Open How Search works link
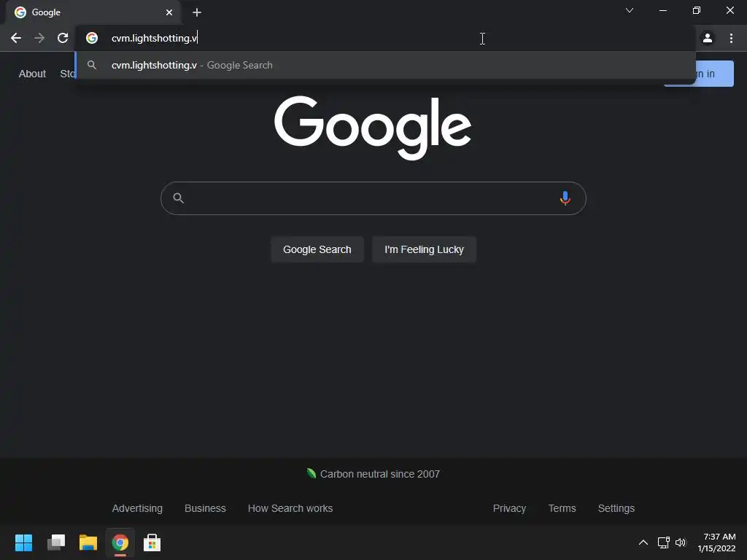The image size is (747, 560). [x=290, y=508]
